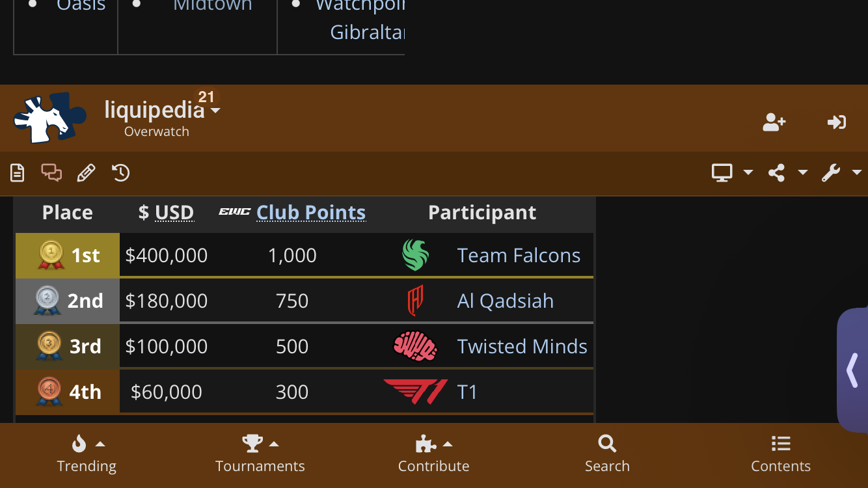
Task: Open the discussion talk icon
Action: click(x=51, y=173)
